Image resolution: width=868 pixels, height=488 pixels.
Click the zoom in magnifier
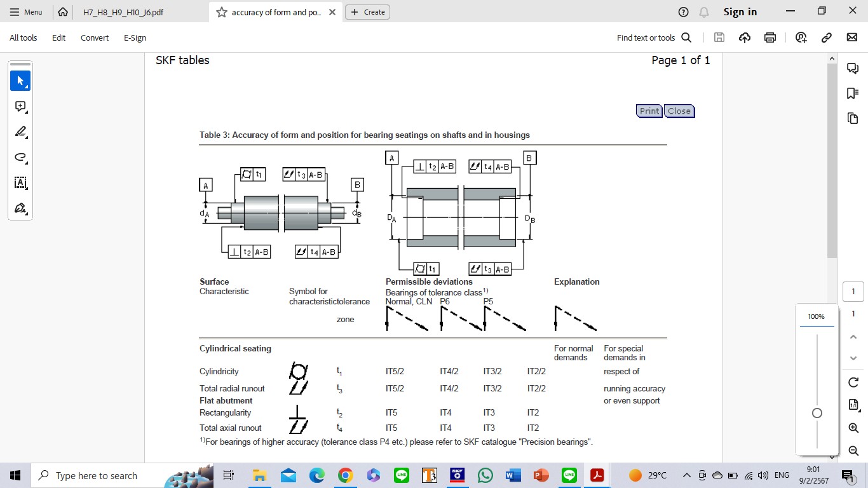(x=853, y=428)
